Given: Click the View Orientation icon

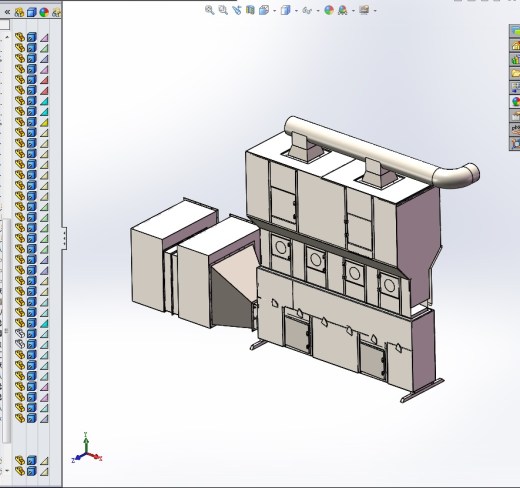Looking at the screenshot, I should click(264, 10).
